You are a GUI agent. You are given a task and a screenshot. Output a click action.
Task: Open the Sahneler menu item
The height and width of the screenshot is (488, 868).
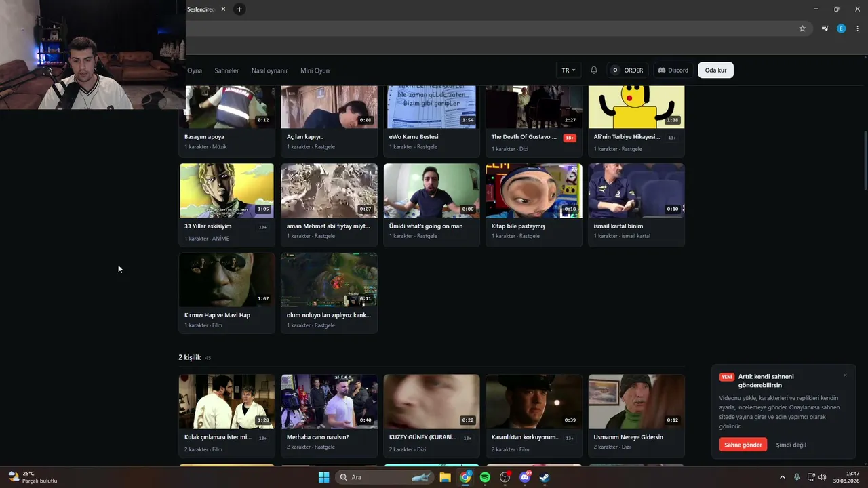point(226,70)
